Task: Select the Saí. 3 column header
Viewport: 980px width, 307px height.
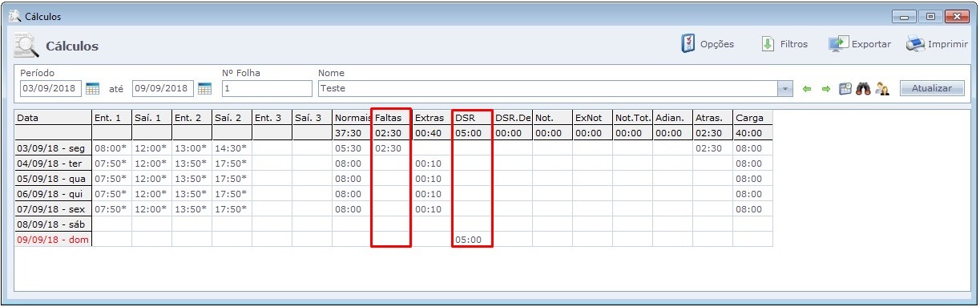Action: [x=312, y=118]
